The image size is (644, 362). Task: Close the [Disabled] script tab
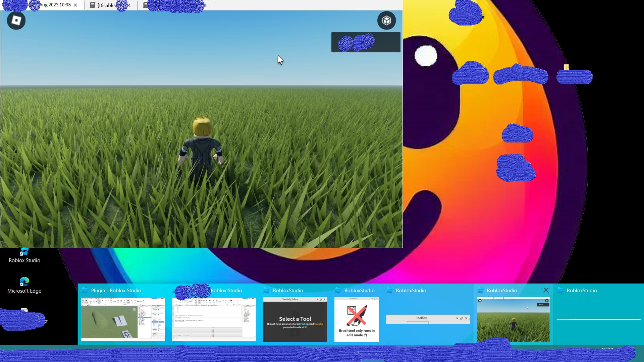(129, 5)
